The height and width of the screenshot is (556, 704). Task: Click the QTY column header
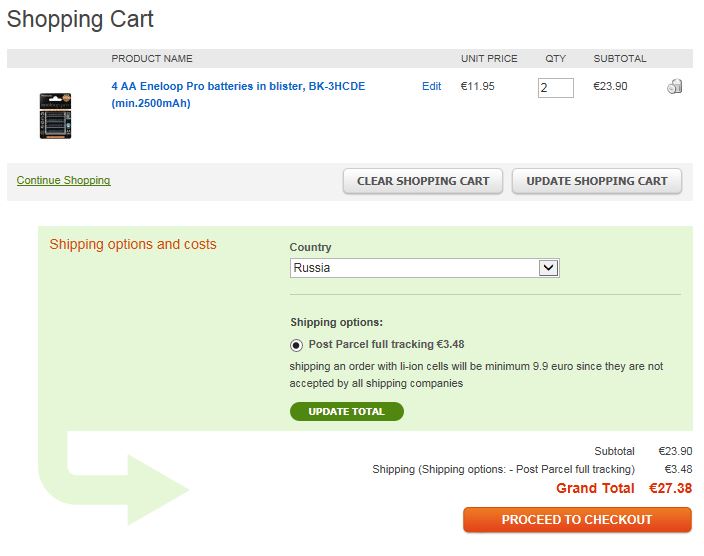556,59
